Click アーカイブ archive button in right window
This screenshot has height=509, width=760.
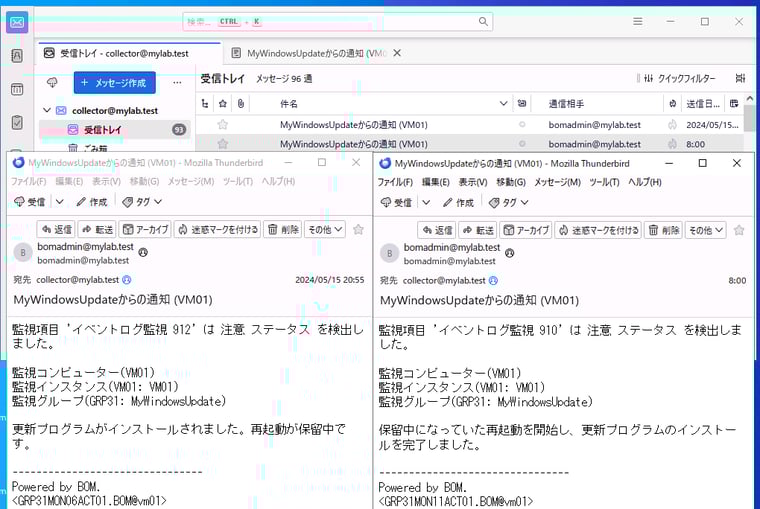coord(526,230)
